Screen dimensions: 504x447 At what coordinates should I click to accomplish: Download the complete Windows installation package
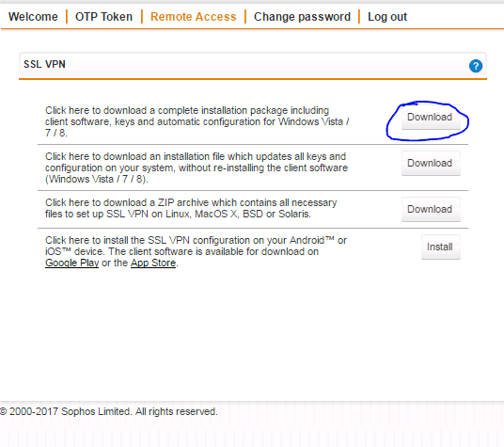[x=431, y=118]
